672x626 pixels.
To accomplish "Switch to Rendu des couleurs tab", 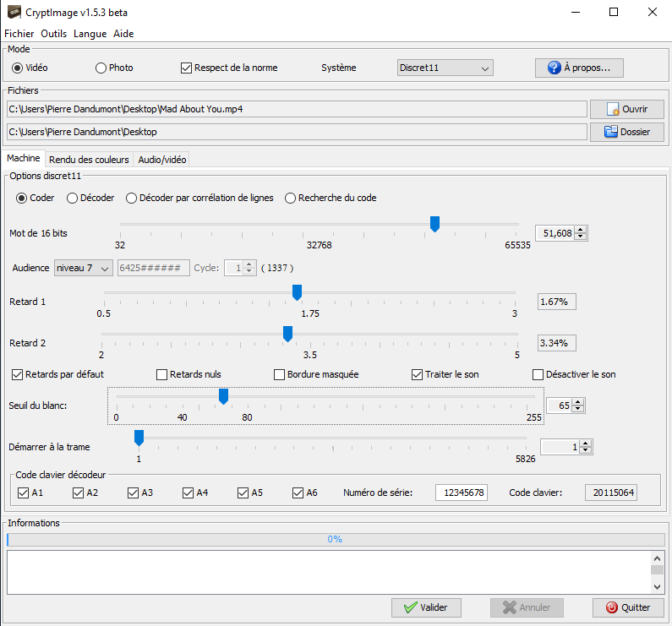I will click(x=89, y=160).
